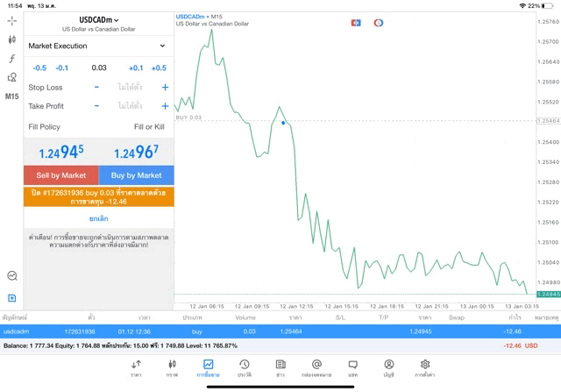Open the Settings tab with gear icon
Viewport: 561px width, 392px height.
click(x=424, y=368)
